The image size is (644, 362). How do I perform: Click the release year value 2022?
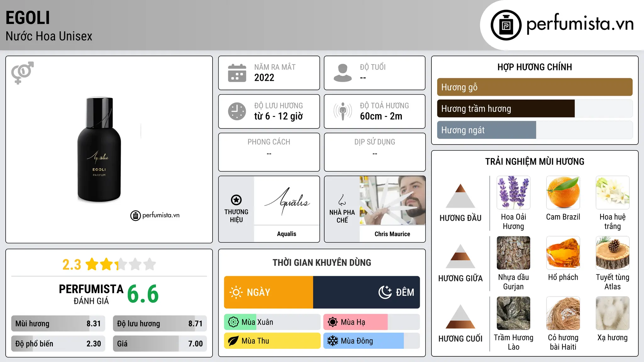264,78
